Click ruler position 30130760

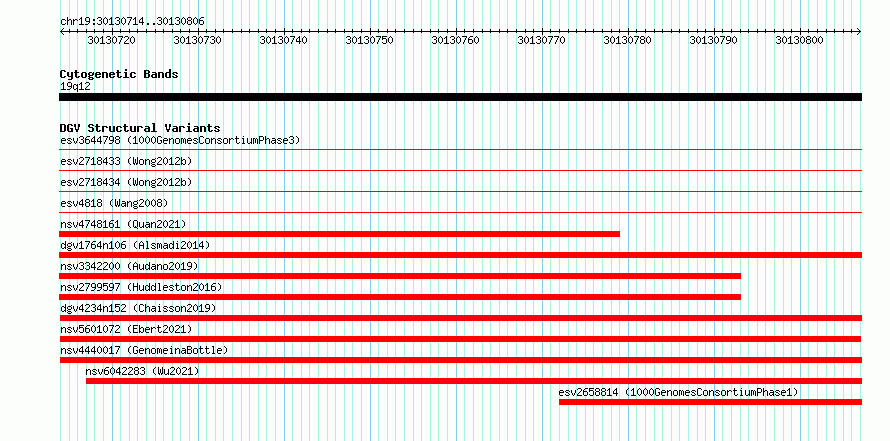456,40
